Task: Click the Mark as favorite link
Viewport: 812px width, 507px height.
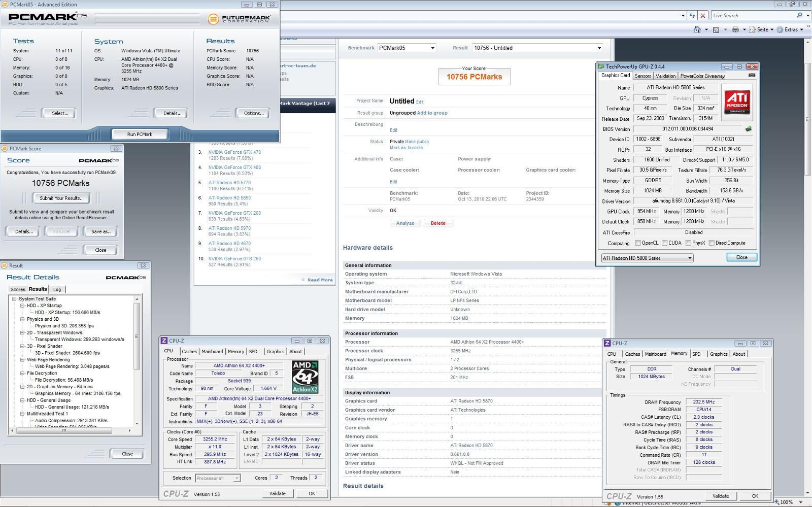Action: coord(406,148)
